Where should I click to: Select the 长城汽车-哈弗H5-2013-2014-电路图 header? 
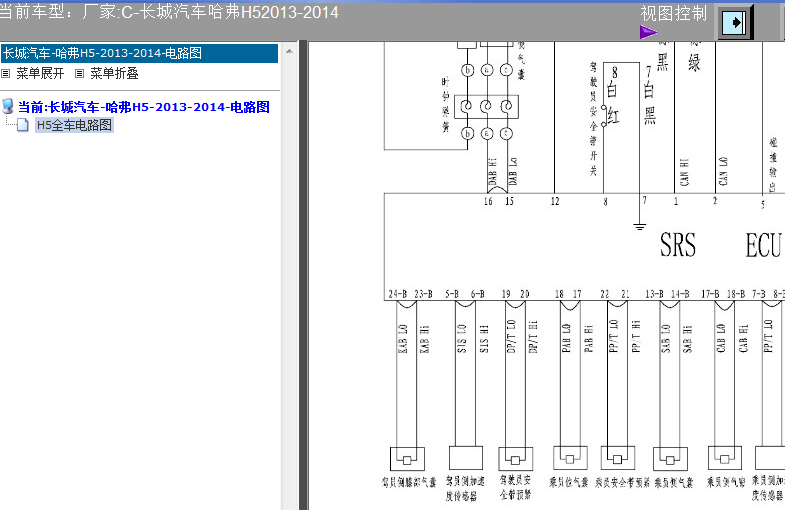[x=139, y=53]
